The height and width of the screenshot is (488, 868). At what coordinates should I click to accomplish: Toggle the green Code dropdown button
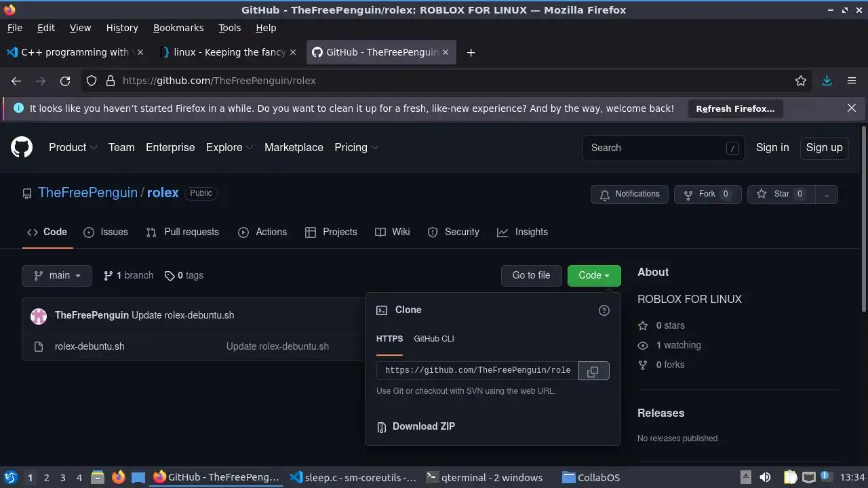[x=594, y=275]
